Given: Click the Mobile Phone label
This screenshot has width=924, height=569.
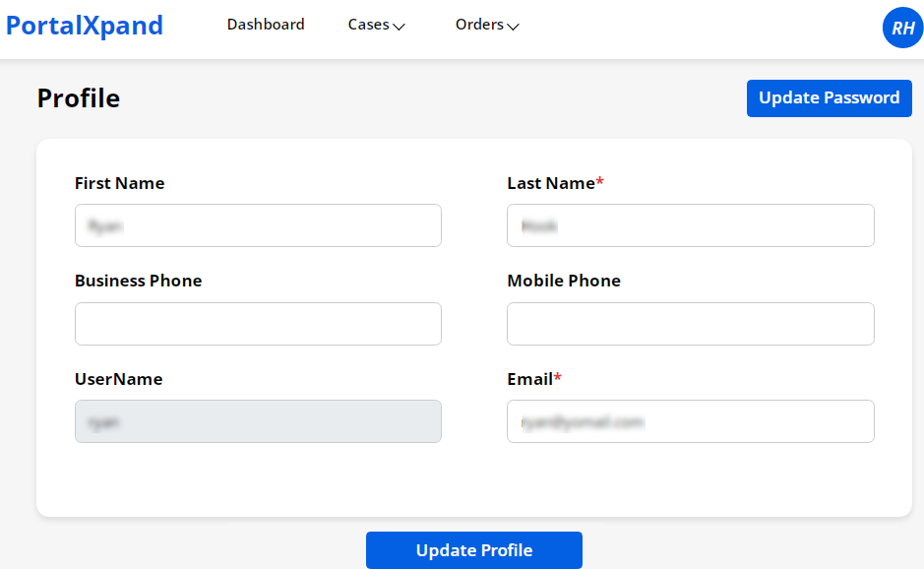Looking at the screenshot, I should point(563,281).
